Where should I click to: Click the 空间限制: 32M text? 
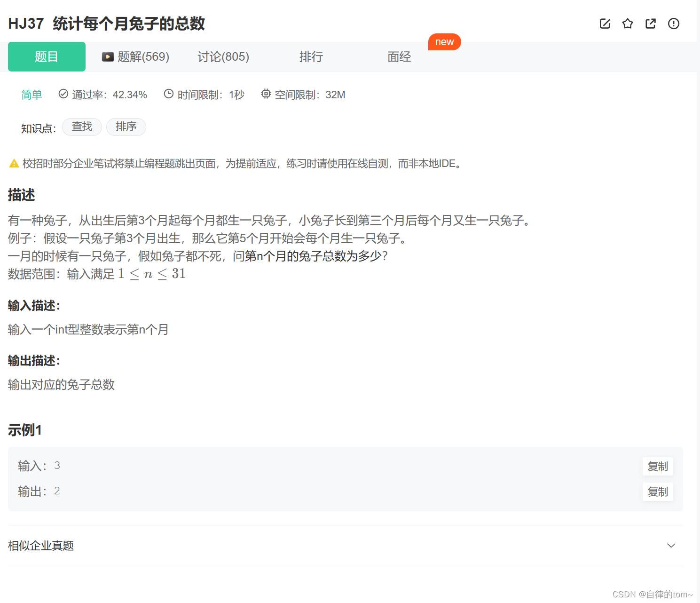310,95
